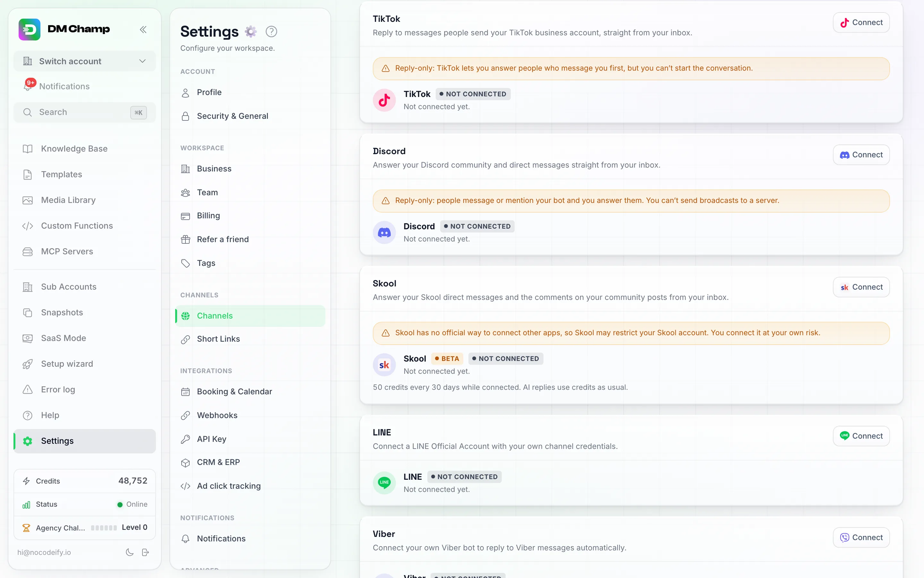Go to Media Library
This screenshot has width=924, height=578.
click(85, 200)
